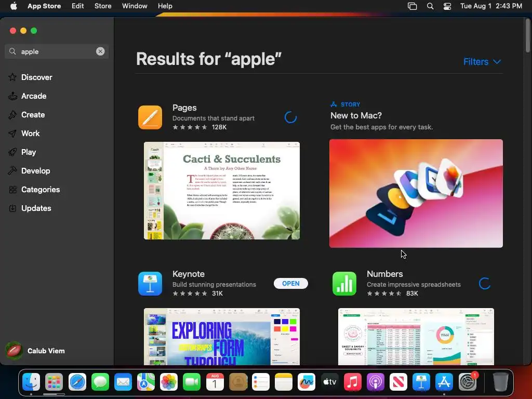This screenshot has height=399, width=532.
Task: Open the Keynote app with OPEN button
Action: click(291, 283)
